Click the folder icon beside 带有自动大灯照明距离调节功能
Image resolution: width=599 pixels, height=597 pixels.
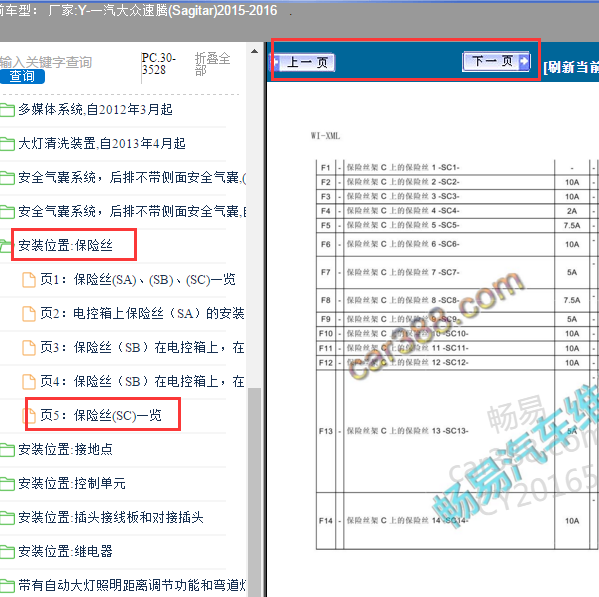click(x=7, y=586)
